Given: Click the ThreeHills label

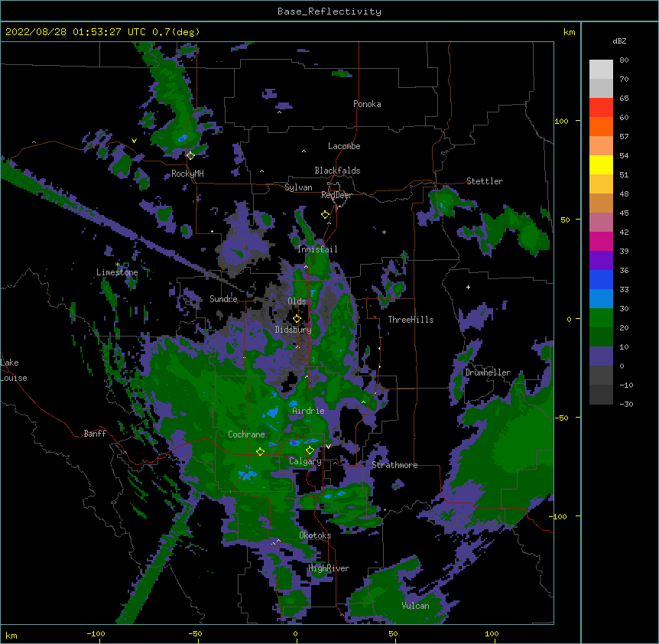Looking at the screenshot, I should 411,320.
